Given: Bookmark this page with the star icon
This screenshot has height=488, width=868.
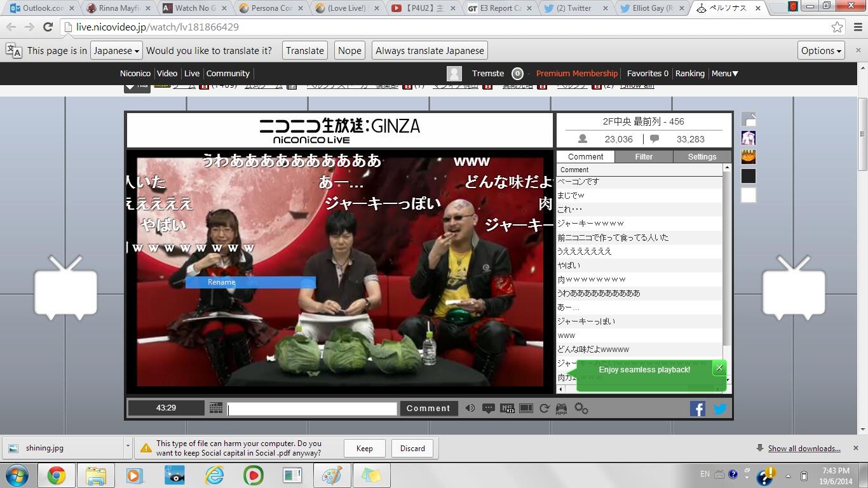Looking at the screenshot, I should (x=837, y=27).
